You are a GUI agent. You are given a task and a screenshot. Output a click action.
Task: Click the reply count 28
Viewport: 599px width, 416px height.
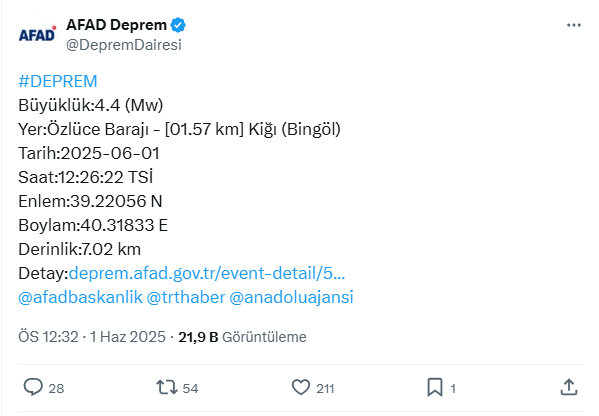pyautogui.click(x=56, y=388)
